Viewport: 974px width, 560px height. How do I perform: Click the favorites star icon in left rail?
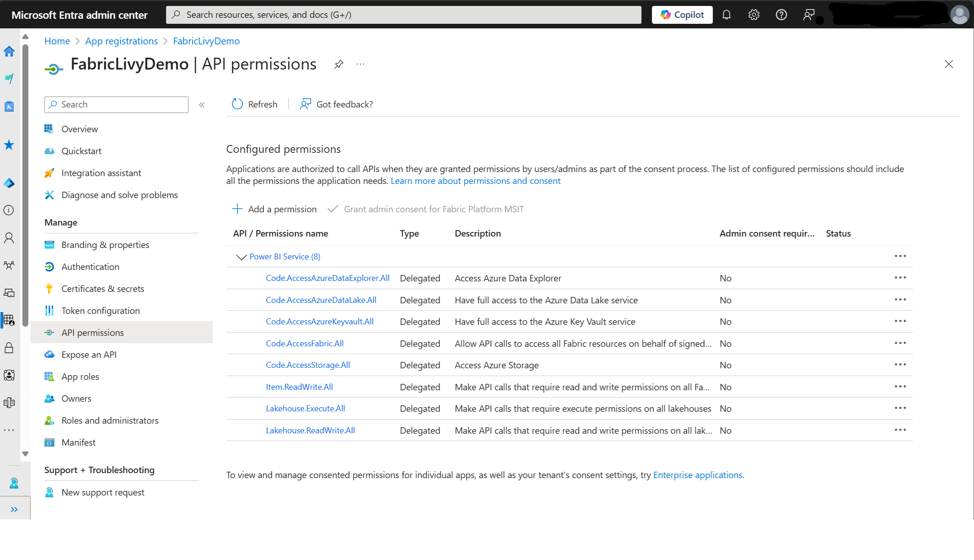(x=9, y=145)
